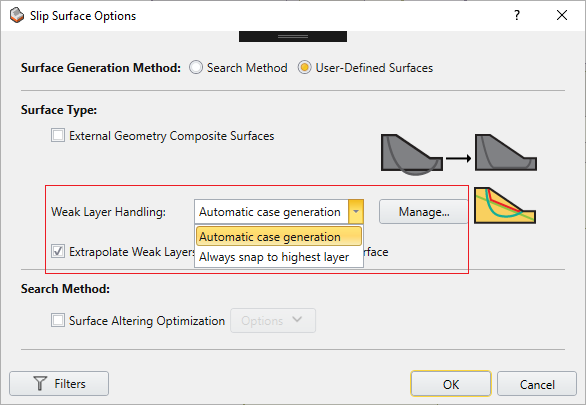Click the arrow between the gray slope diagrams
Image resolution: width=586 pixels, height=405 pixels.
[459, 158]
